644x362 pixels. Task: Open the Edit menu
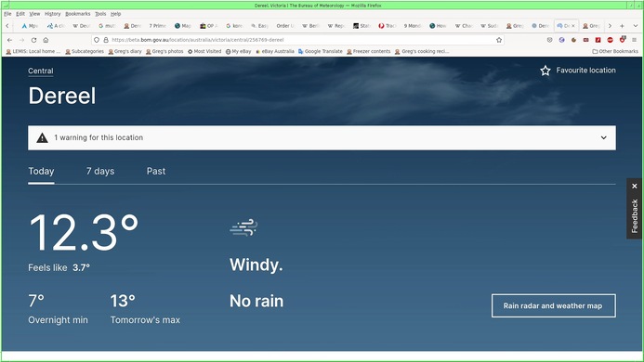click(20, 14)
